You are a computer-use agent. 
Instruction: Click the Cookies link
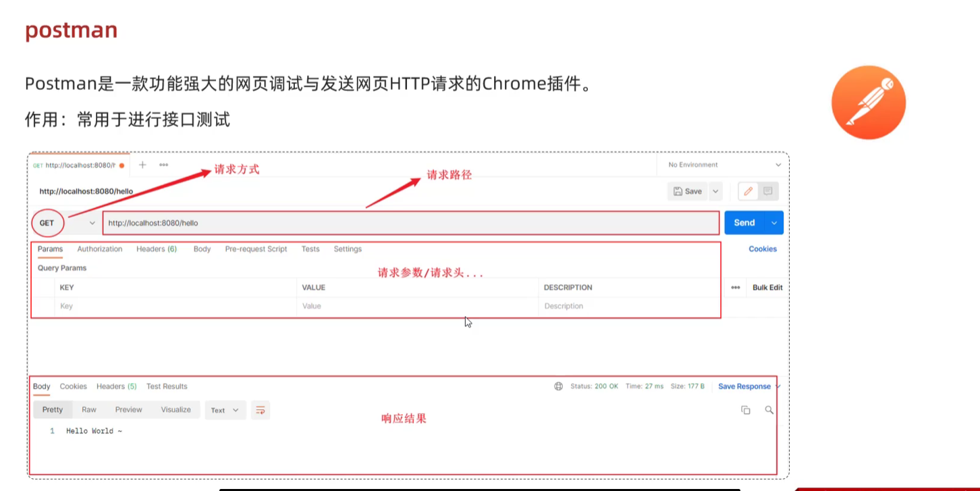763,249
